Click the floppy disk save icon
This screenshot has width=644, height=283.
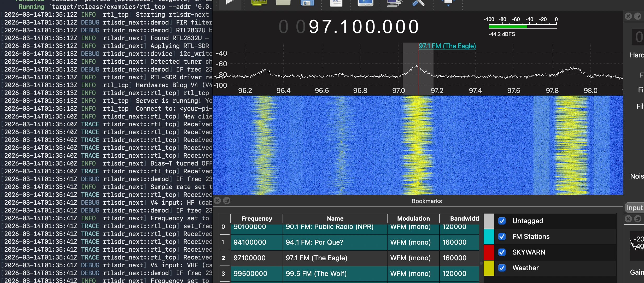pos(308,3)
